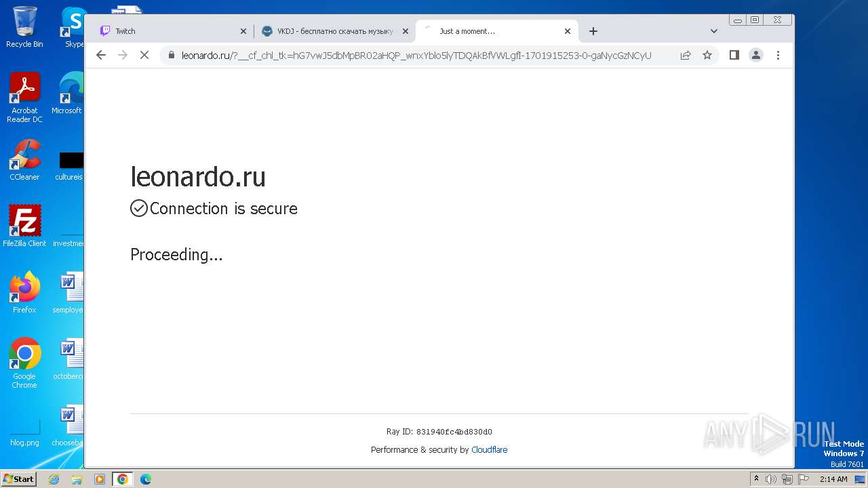View site information lock icon
The width and height of the screenshot is (868, 488).
click(x=172, y=56)
